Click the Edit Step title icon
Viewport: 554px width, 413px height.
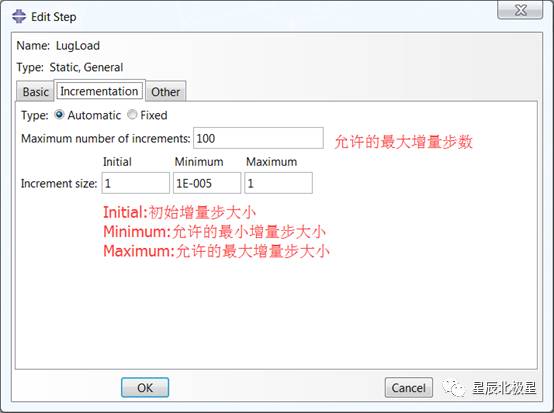click(19, 16)
